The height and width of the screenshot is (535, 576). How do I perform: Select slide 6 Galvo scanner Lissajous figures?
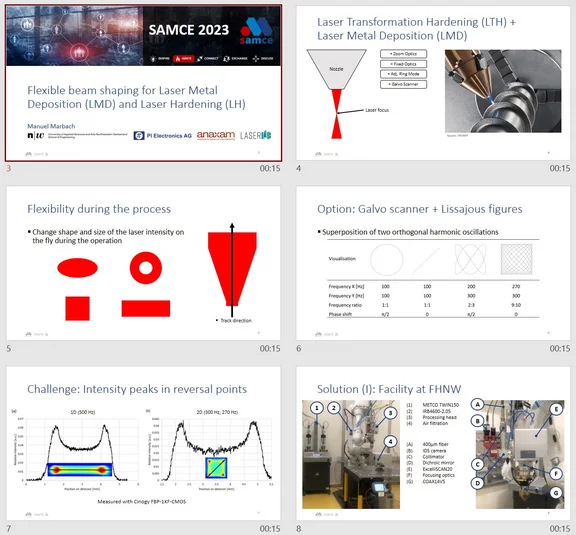[433, 263]
